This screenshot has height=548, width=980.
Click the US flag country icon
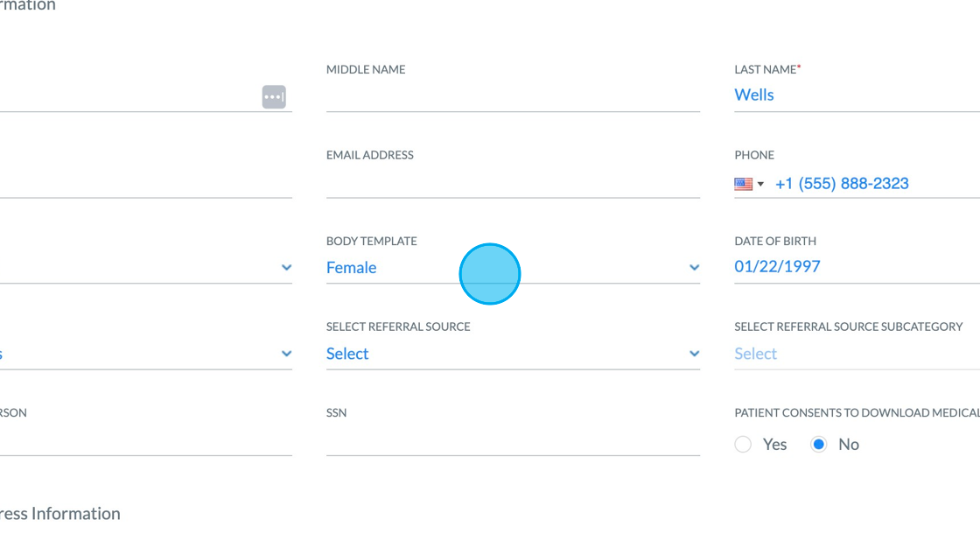pyautogui.click(x=743, y=184)
